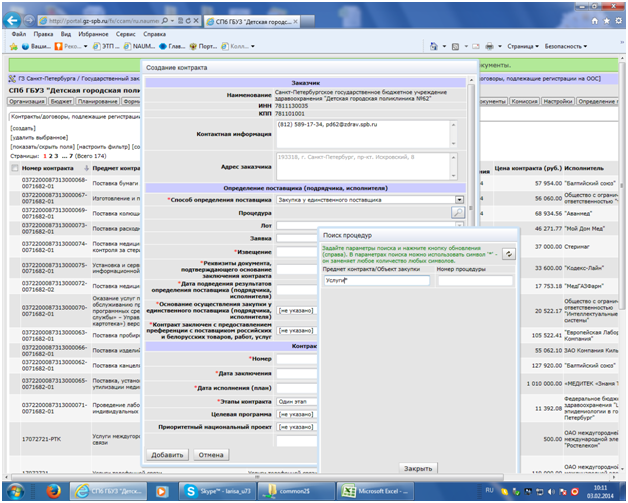Open the browser Home icon
Viewport: 628px width, 503px height.
pyautogui.click(x=594, y=20)
